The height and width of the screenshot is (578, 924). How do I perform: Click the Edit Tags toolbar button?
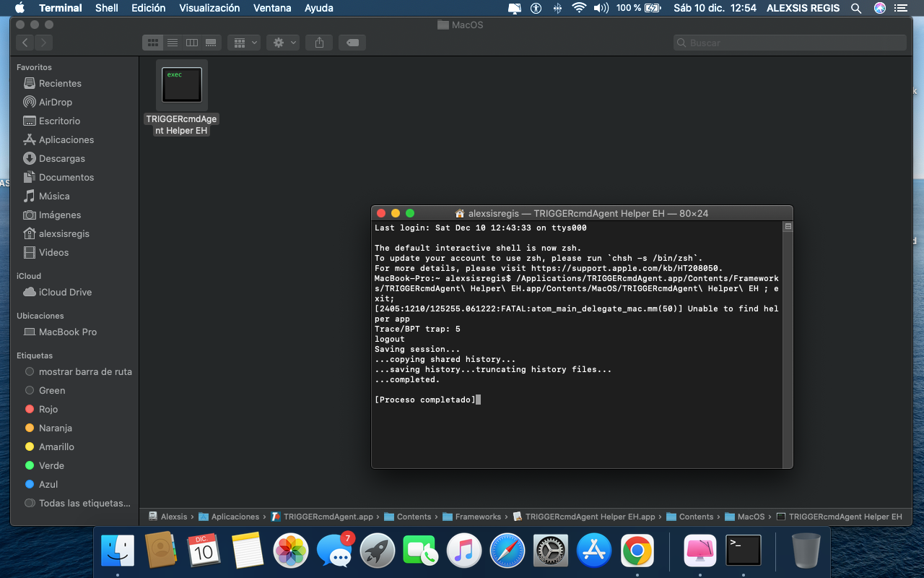point(352,43)
